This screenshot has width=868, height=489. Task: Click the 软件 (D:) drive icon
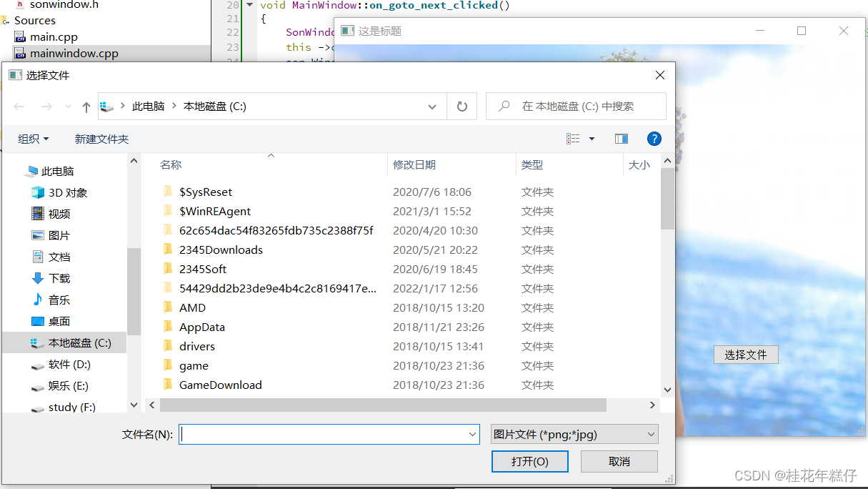coord(38,365)
